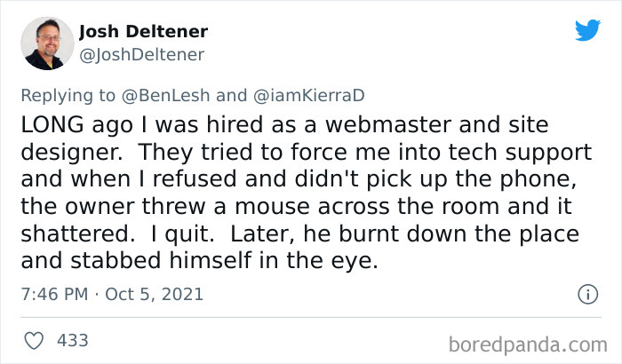Open the @JoshDeltener handle link
This screenshot has width=622, height=364.
[x=141, y=55]
